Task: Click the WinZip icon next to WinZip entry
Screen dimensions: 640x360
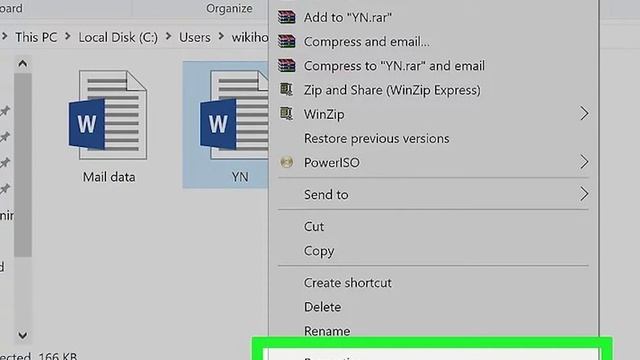Action: click(x=287, y=113)
